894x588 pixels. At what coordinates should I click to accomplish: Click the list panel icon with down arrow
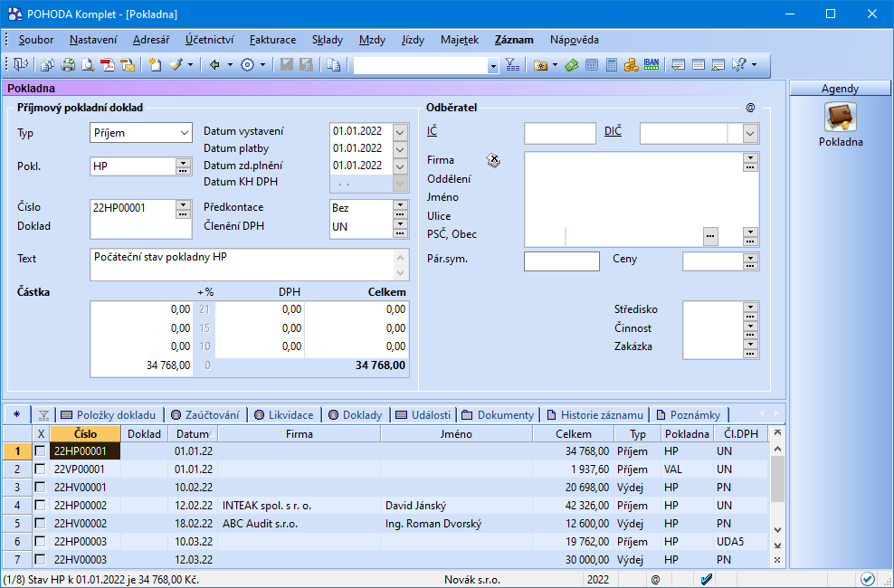coord(679,65)
